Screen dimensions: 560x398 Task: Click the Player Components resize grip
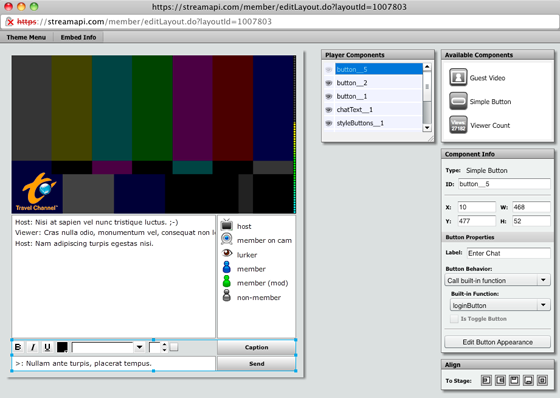[x=430, y=139]
